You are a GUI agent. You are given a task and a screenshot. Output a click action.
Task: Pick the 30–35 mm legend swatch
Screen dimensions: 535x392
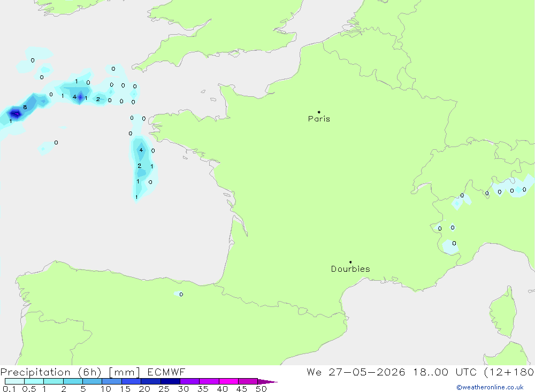pyautogui.click(x=190, y=381)
